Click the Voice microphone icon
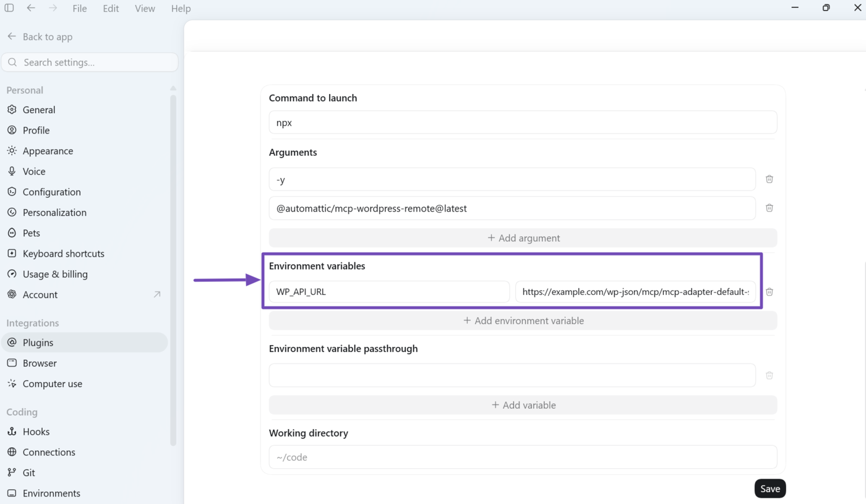 [x=12, y=171]
